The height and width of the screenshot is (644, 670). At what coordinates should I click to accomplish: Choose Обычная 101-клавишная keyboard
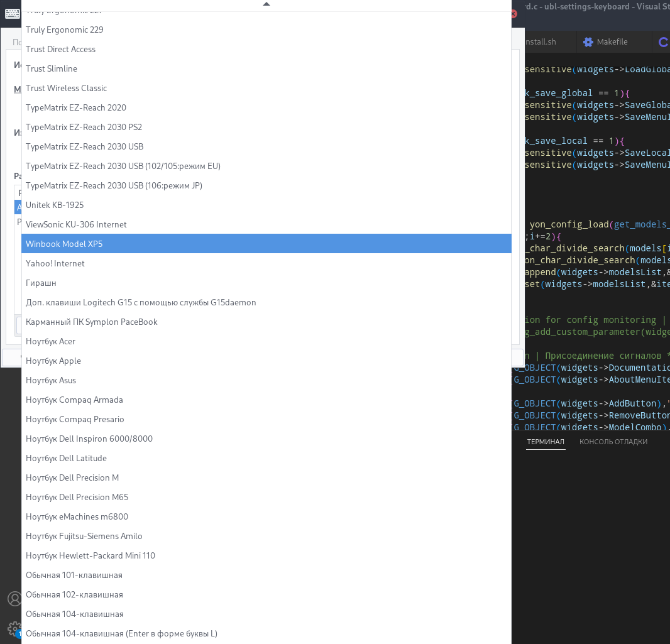pos(266,576)
